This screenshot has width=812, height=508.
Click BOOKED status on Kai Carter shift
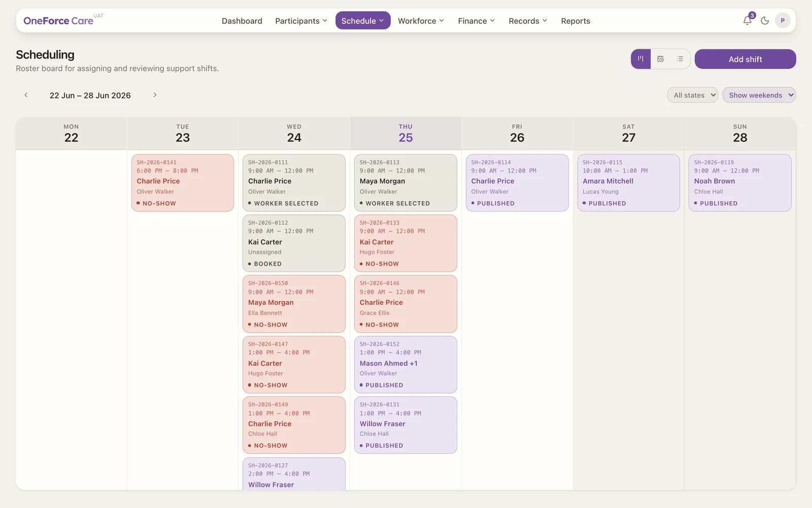[265, 264]
